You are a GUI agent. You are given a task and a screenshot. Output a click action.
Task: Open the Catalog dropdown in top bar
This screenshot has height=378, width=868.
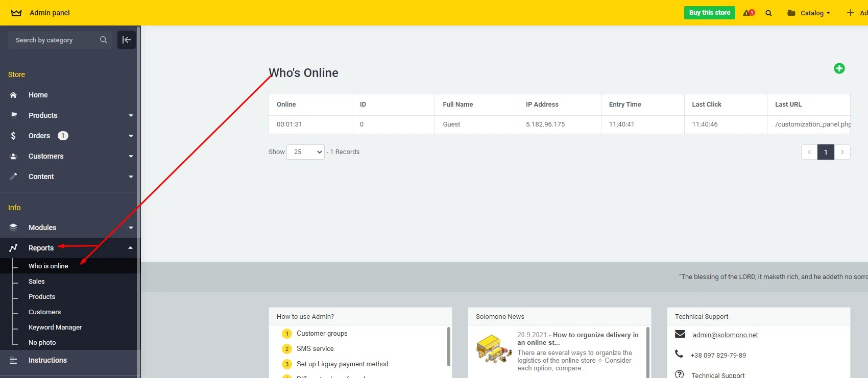pos(815,13)
